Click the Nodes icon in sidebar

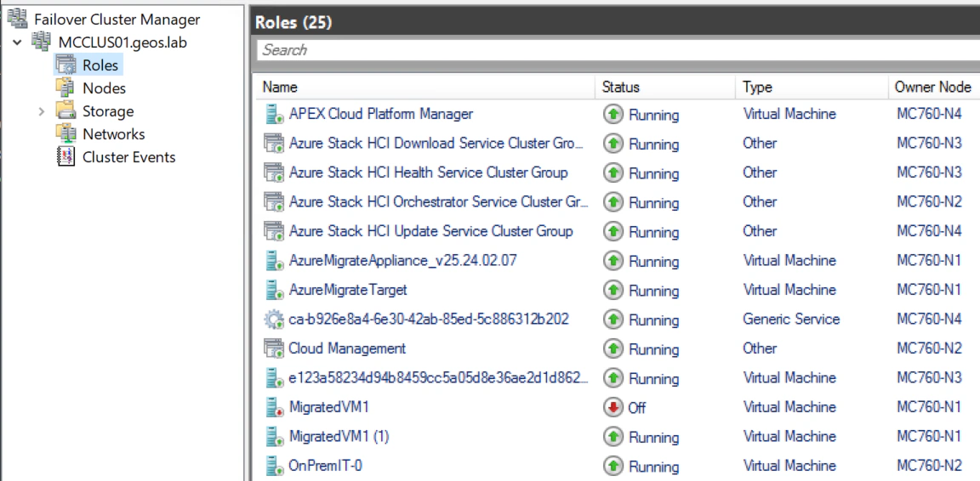pos(66,88)
